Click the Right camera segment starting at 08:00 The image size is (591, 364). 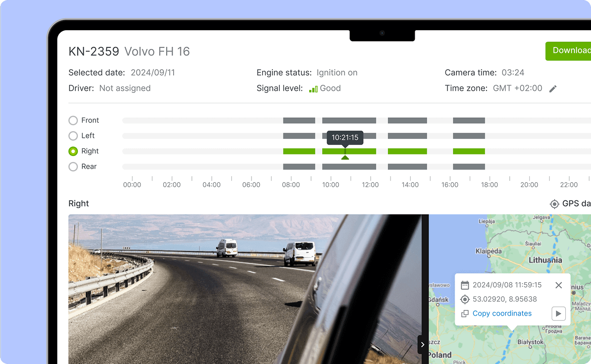click(x=299, y=151)
